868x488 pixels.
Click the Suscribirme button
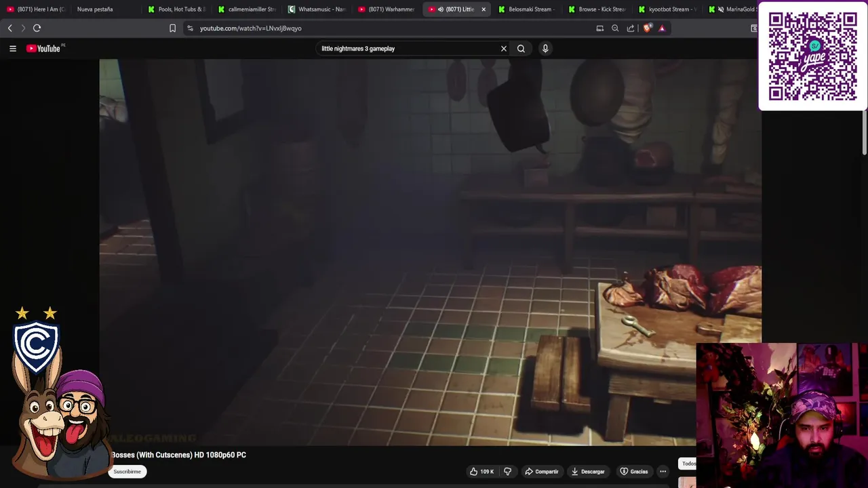(127, 471)
